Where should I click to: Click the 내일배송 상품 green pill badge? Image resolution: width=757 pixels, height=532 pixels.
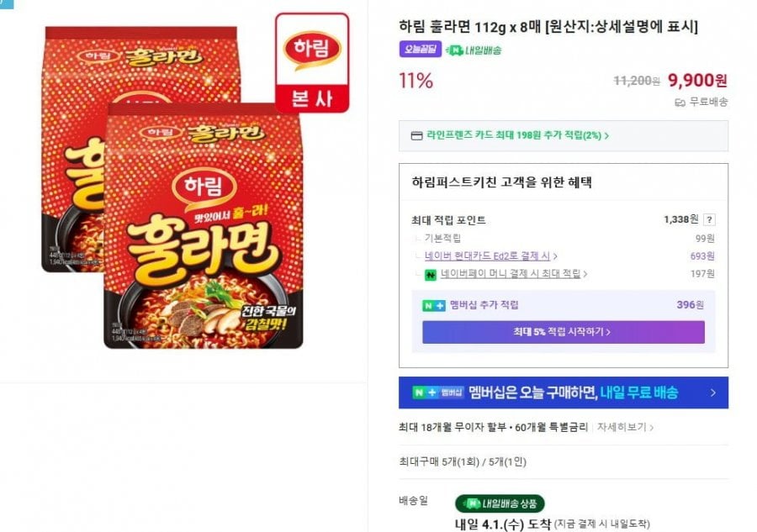[x=500, y=504]
